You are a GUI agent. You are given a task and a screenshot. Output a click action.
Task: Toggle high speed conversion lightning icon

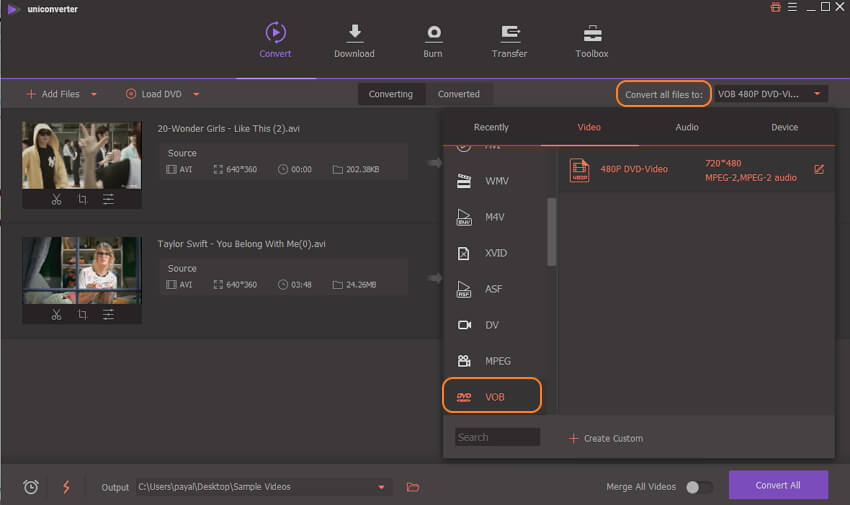[66, 487]
